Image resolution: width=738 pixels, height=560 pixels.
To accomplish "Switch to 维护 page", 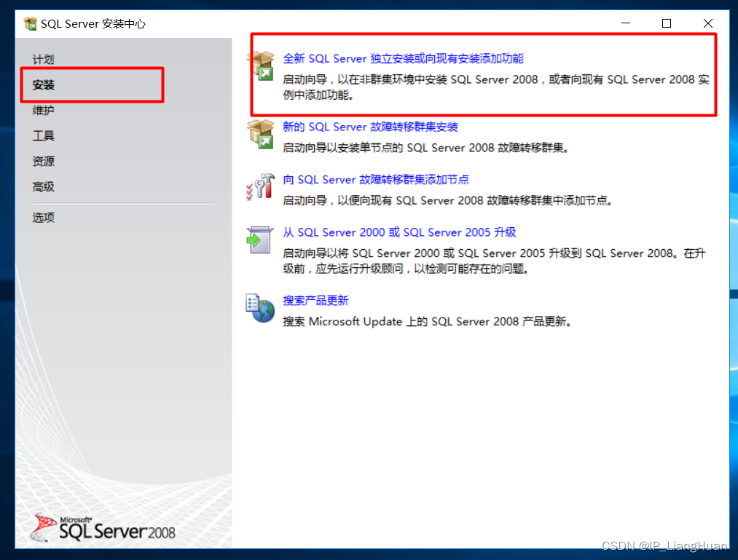I will [43, 110].
